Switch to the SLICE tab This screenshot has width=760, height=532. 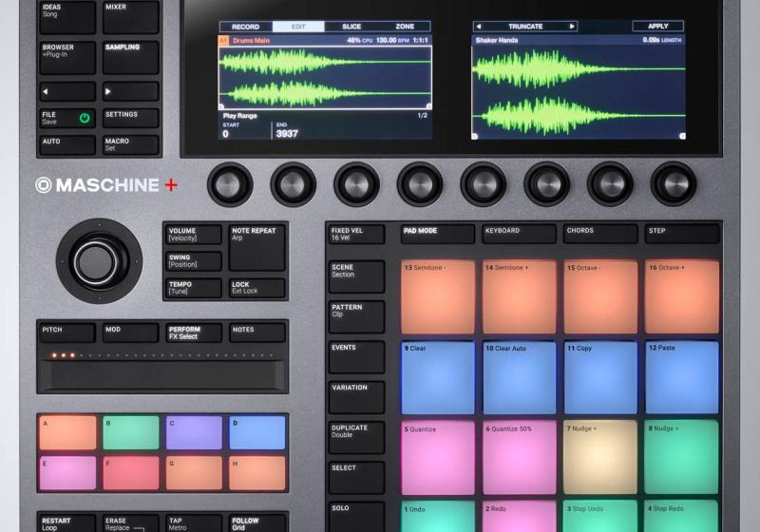351,27
